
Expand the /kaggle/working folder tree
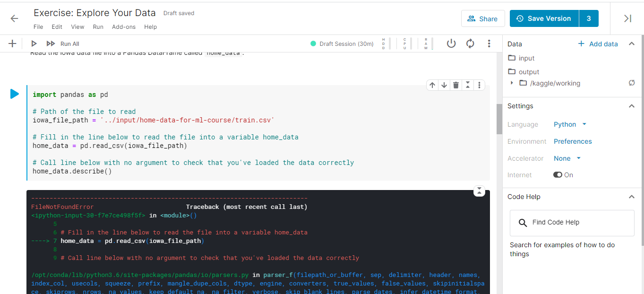(x=512, y=83)
